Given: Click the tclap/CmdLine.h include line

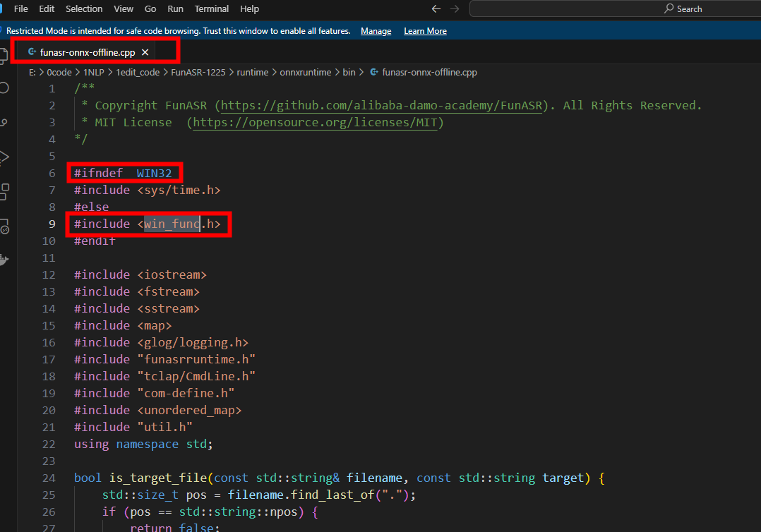Looking at the screenshot, I should 164,376.
